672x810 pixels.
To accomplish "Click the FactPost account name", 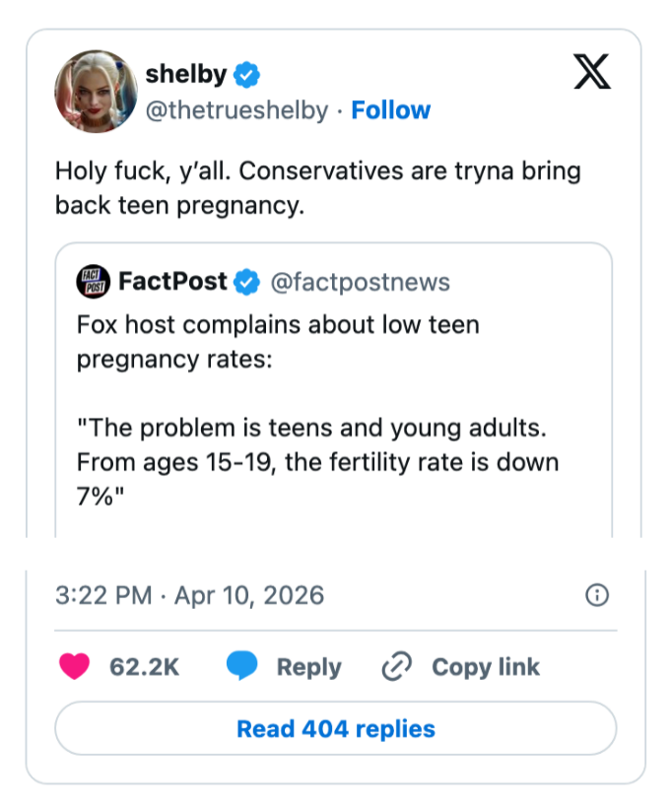I will (172, 283).
